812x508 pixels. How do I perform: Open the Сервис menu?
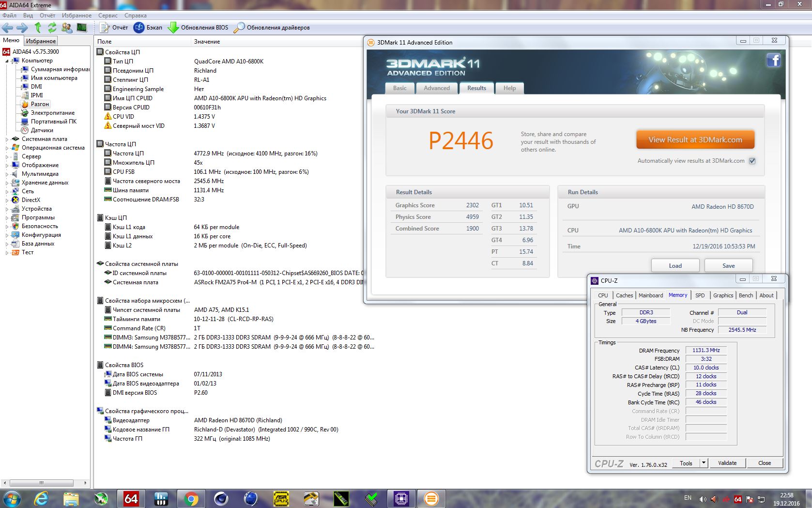coord(108,15)
